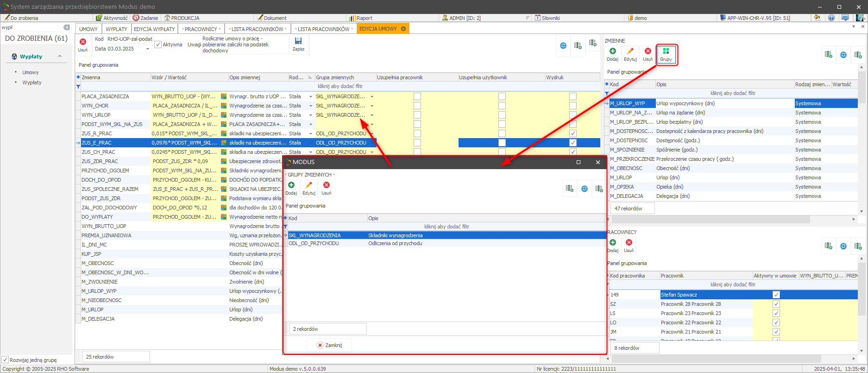
Task: Collapse the Wypłaty sidebar group
Action: [x=60, y=57]
